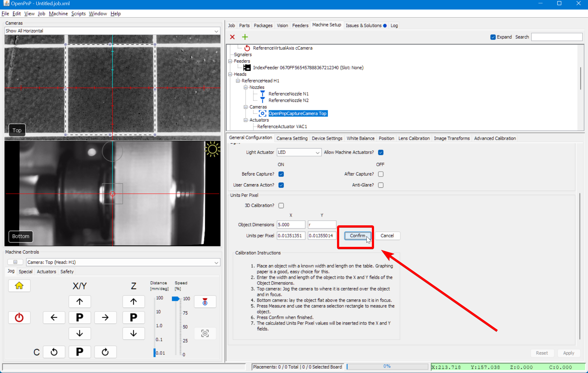Click the Confirm button
The height and width of the screenshot is (373, 588).
tap(357, 236)
